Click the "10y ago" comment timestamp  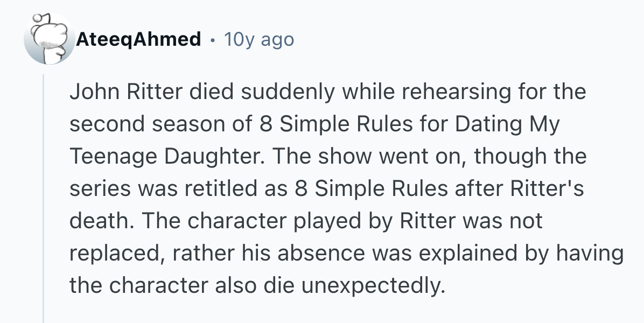point(259,39)
